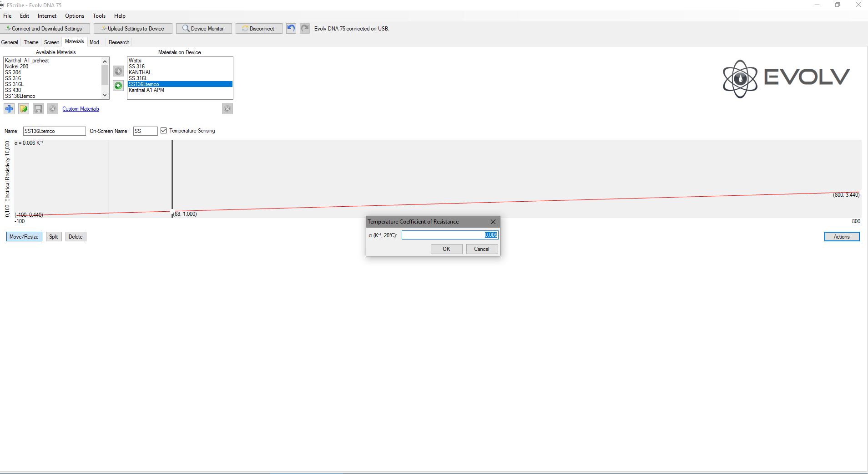Open the Custom Materials link
The width and height of the screenshot is (868, 474).
pyautogui.click(x=81, y=109)
